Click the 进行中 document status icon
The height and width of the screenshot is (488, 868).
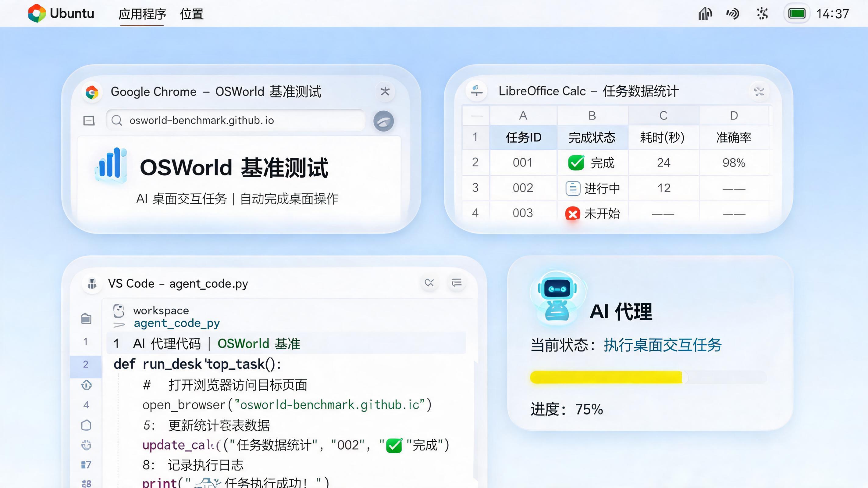click(573, 188)
